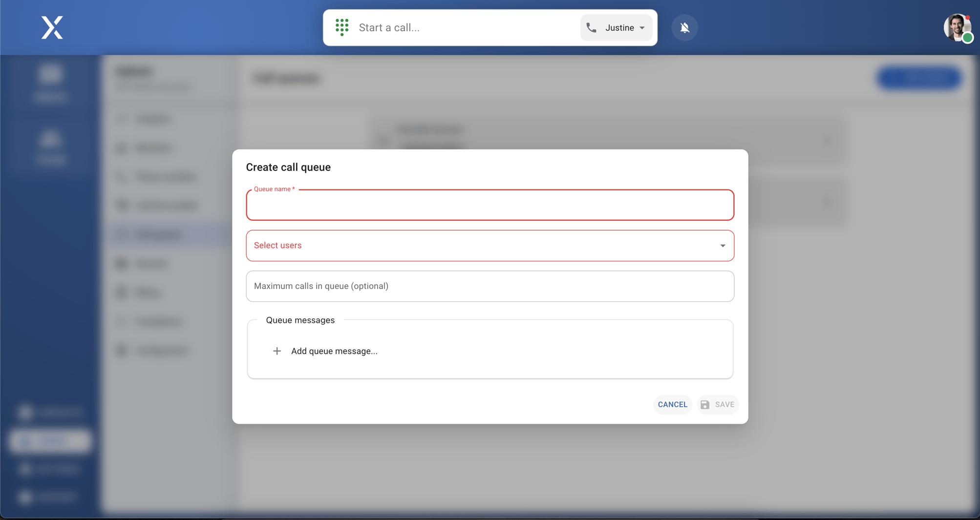Viewport: 980px width, 520px height.
Task: Click the SAVE button
Action: [718, 405]
